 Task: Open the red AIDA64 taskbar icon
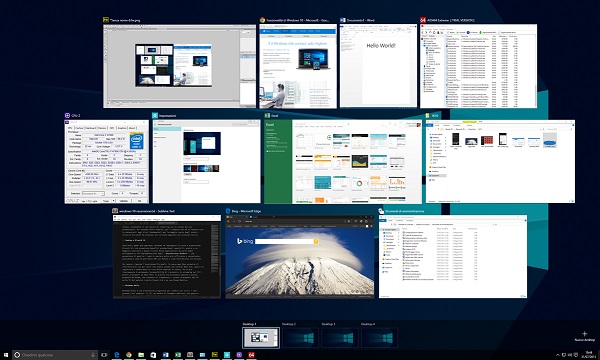click(x=251, y=355)
